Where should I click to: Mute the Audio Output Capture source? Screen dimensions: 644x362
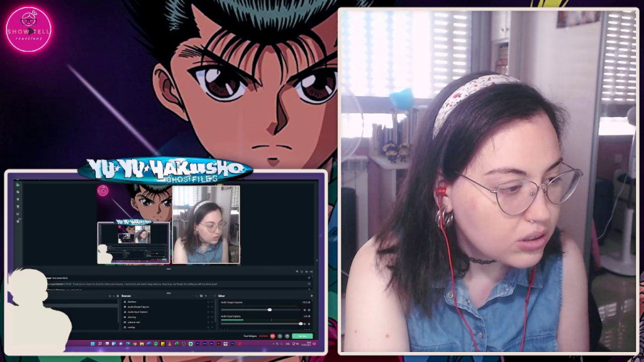point(304,310)
